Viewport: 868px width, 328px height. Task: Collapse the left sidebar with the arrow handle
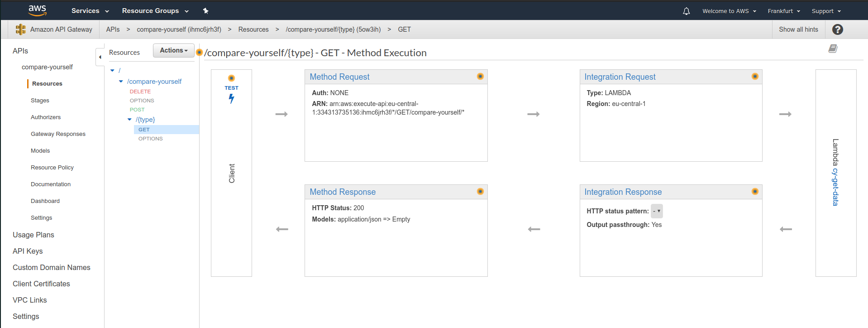pos(100,57)
